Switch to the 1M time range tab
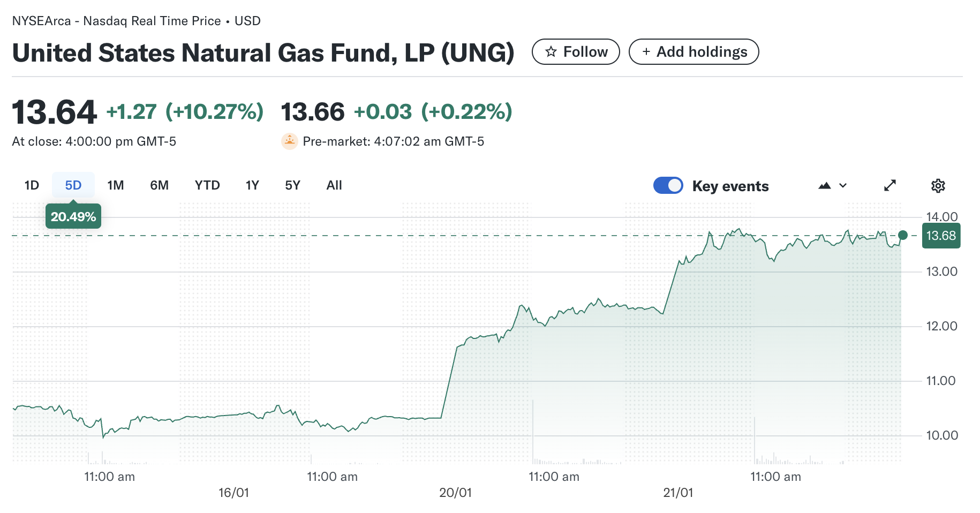The height and width of the screenshot is (513, 980). click(115, 185)
